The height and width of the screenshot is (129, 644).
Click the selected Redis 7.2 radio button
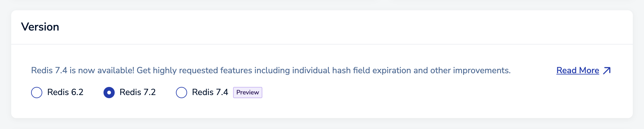(109, 93)
